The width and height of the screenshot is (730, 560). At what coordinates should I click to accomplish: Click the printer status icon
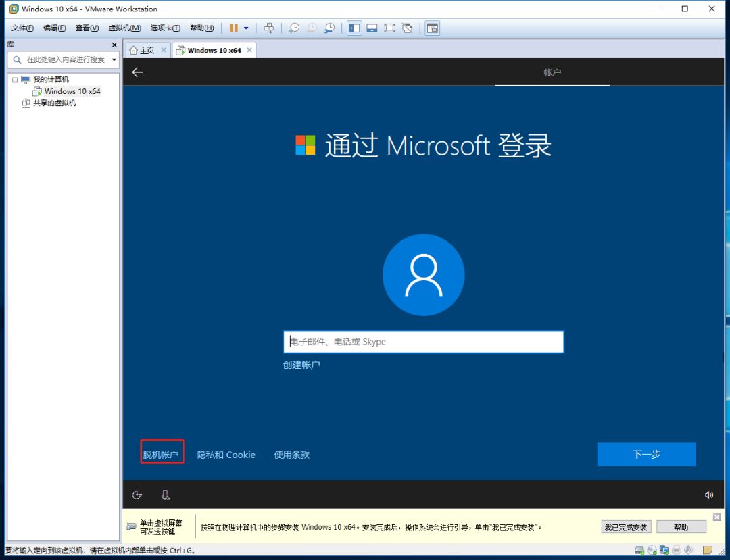click(677, 551)
